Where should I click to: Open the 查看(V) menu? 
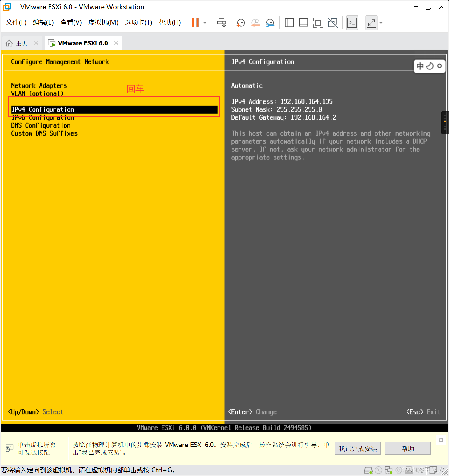tap(71, 22)
